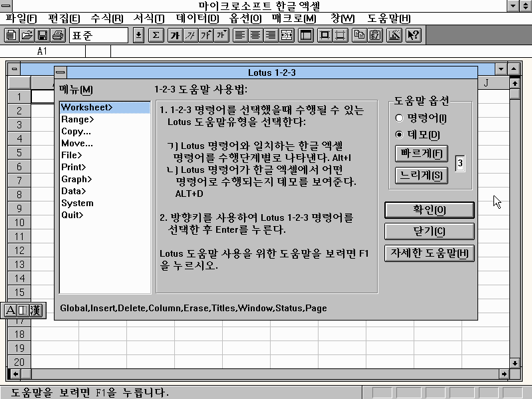532x399 pixels.
Task: Click the worksheet vertical scrollbar up arrow
Action: (515, 83)
